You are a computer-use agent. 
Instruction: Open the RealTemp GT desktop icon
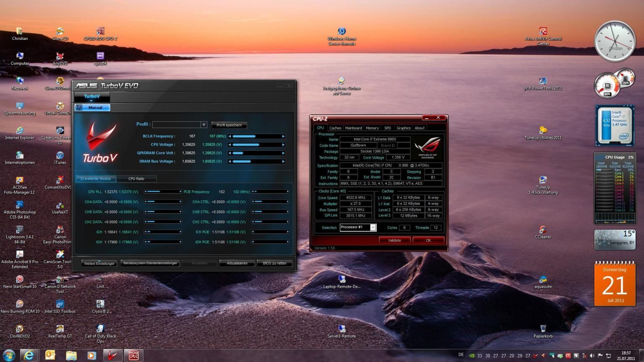(x=60, y=331)
